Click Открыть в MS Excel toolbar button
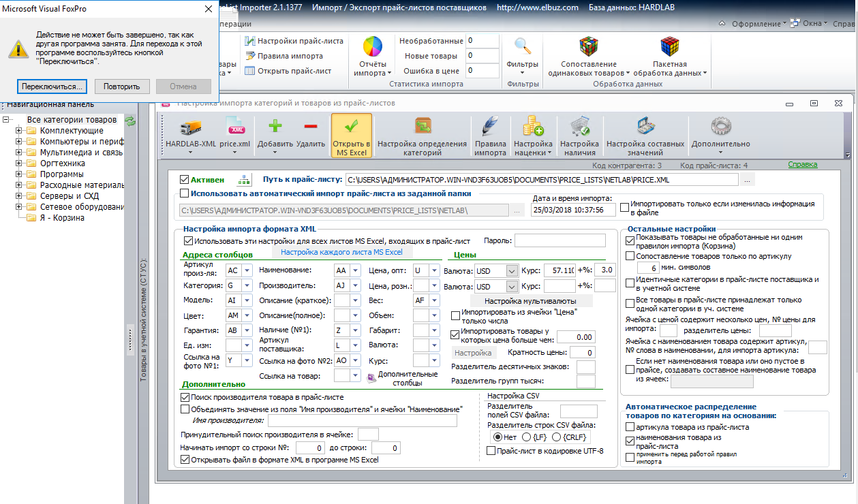This screenshot has width=858, height=504. [351, 136]
